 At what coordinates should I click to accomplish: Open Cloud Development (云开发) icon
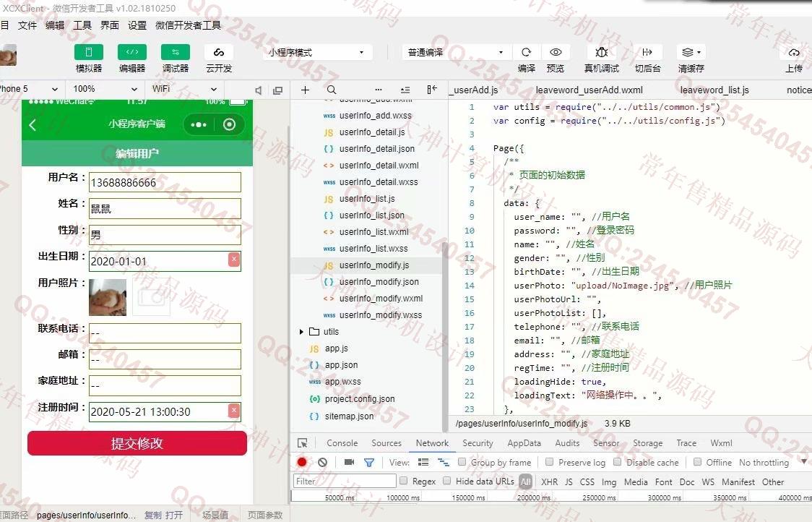(x=219, y=52)
